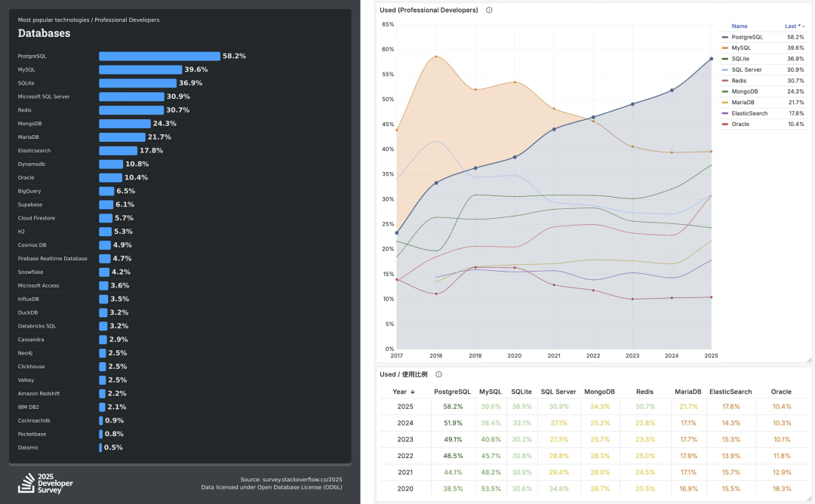Click the ElasticSearch table column header
Screen dimensions: 815x504
tap(730, 392)
